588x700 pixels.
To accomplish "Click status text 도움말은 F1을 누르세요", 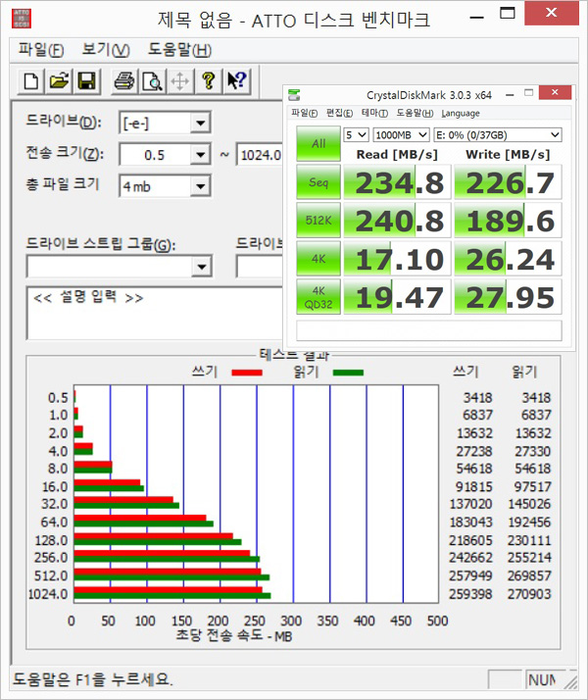I will click(x=92, y=680).
